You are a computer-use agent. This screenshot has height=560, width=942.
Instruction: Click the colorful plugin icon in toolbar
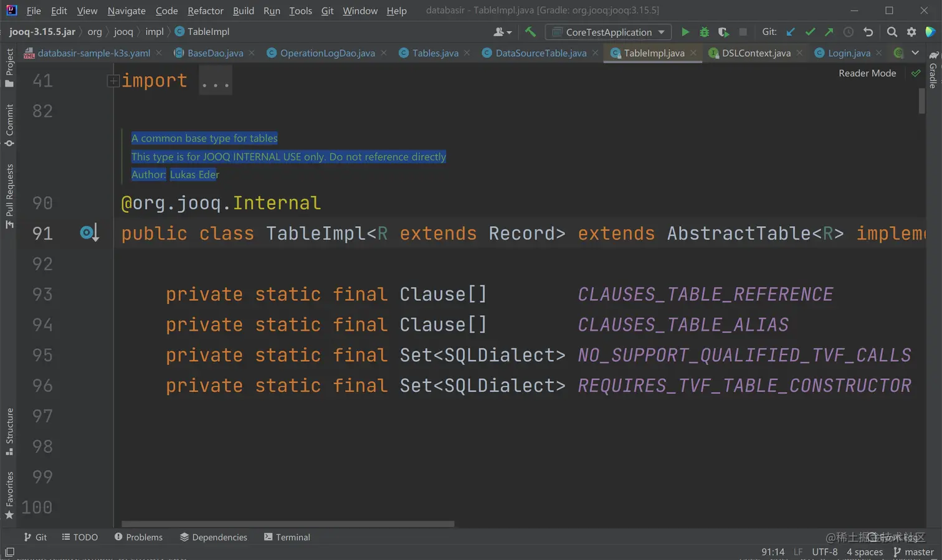coord(930,32)
